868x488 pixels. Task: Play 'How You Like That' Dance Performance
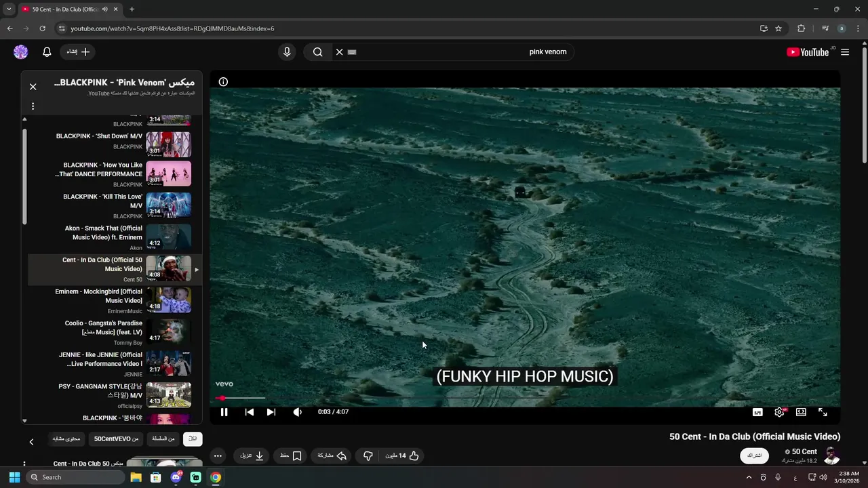click(115, 174)
